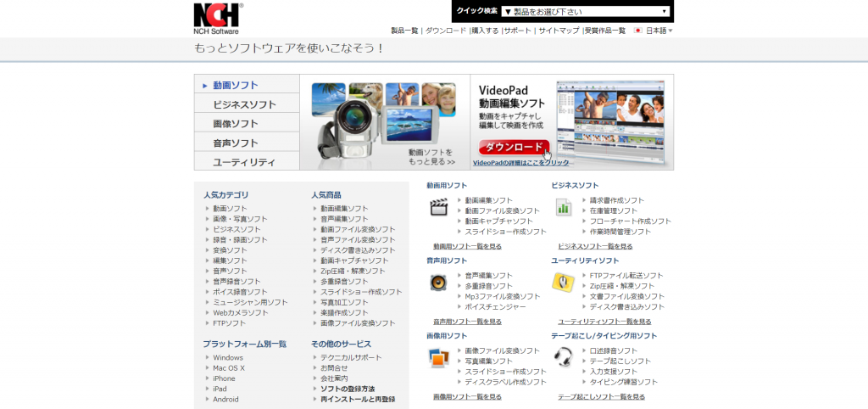Select the 動画ソフト category tab
Screen dimensions: 868x409
tap(247, 85)
